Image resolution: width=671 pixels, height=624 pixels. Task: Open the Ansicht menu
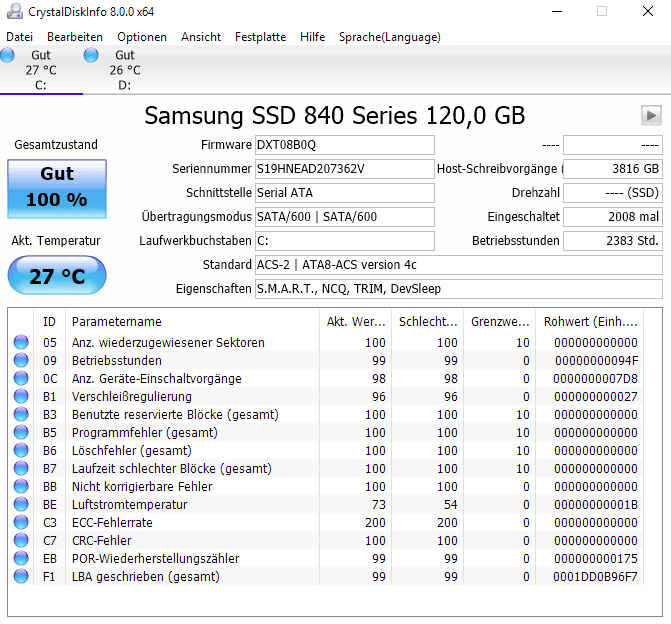pos(201,37)
